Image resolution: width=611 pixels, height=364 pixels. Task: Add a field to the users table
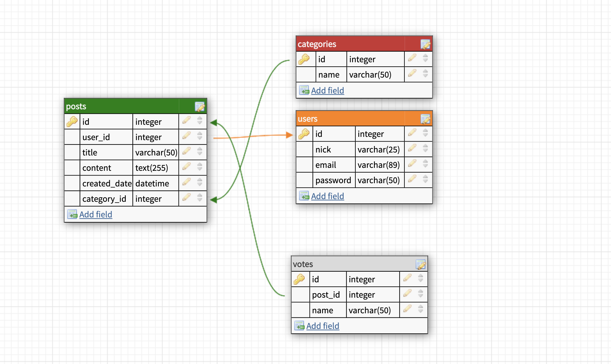[x=327, y=196]
